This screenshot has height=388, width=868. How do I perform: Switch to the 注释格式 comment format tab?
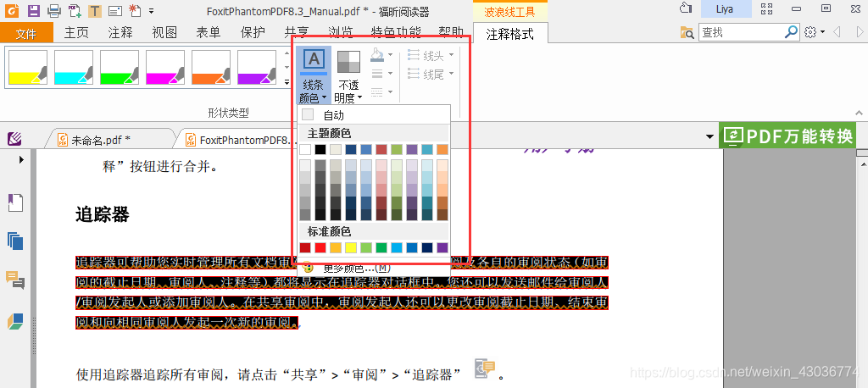509,34
